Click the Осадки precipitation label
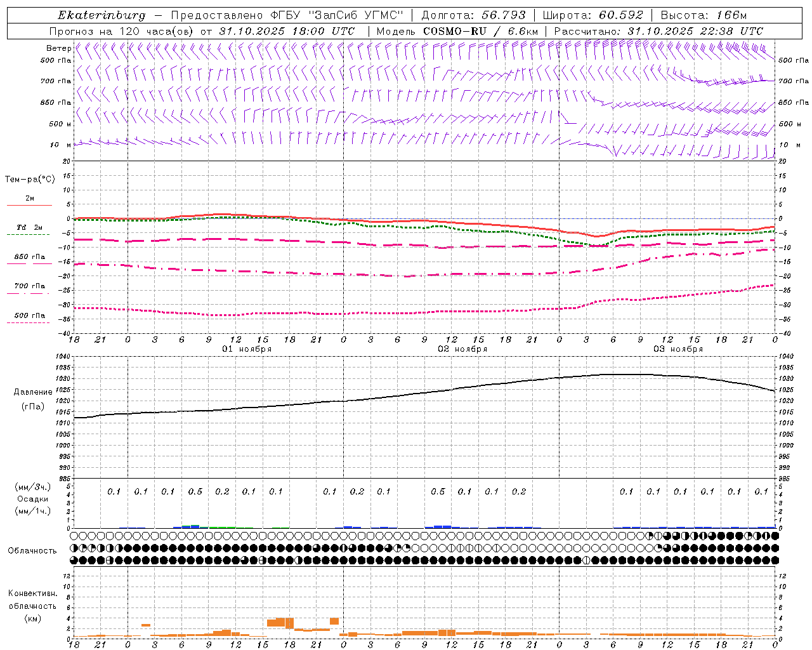The height and width of the screenshot is (650, 812). pyautogui.click(x=33, y=499)
